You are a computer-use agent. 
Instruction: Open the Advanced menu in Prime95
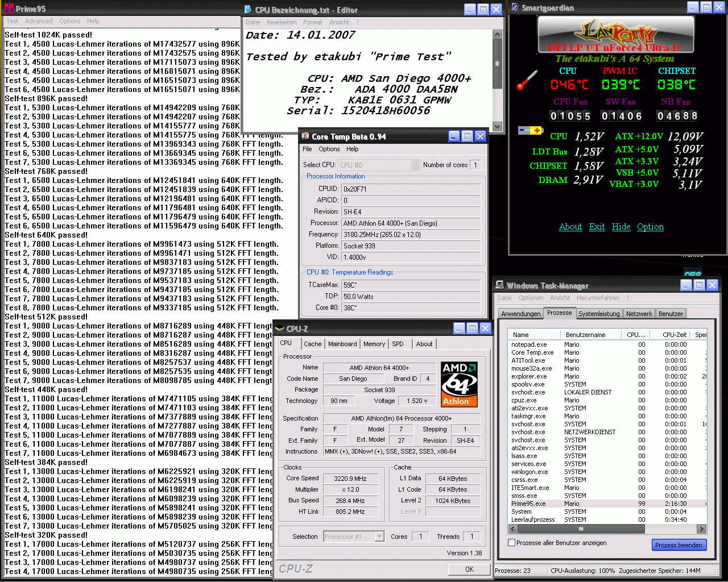(x=39, y=21)
